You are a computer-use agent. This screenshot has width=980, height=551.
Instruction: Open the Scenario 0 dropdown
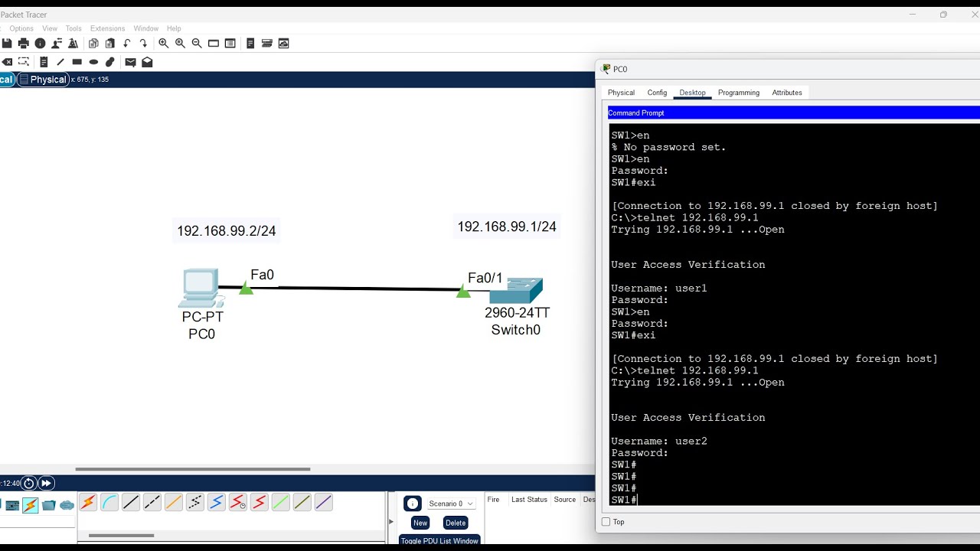(x=451, y=504)
